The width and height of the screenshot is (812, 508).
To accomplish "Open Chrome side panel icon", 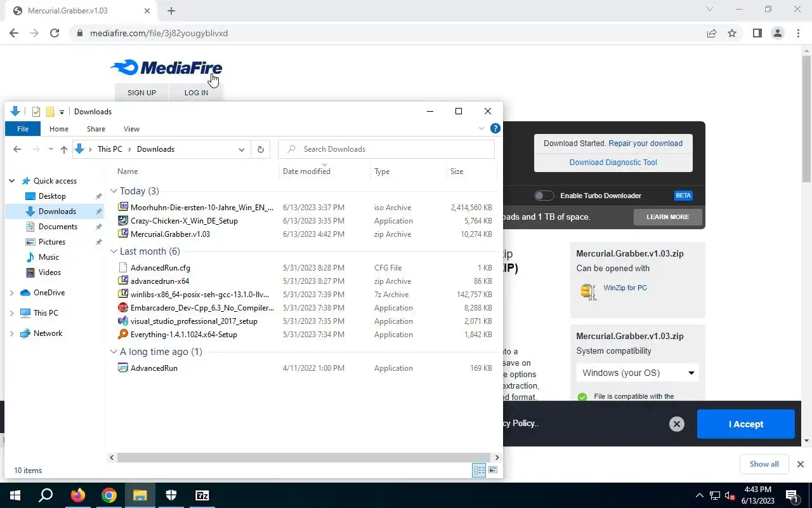I will pyautogui.click(x=757, y=33).
